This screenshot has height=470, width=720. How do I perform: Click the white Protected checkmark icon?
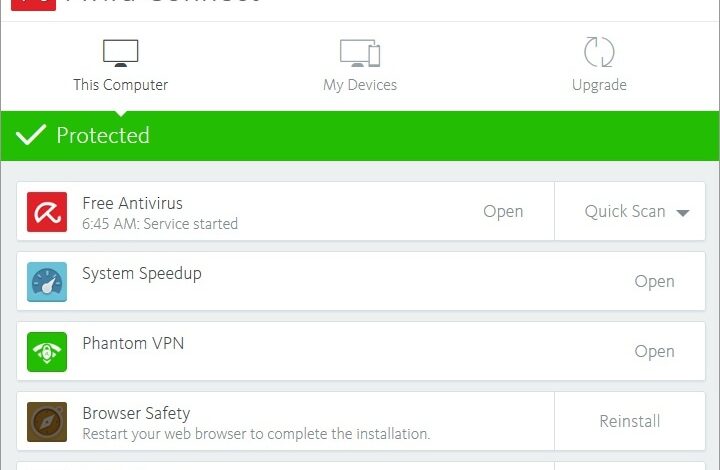31,135
